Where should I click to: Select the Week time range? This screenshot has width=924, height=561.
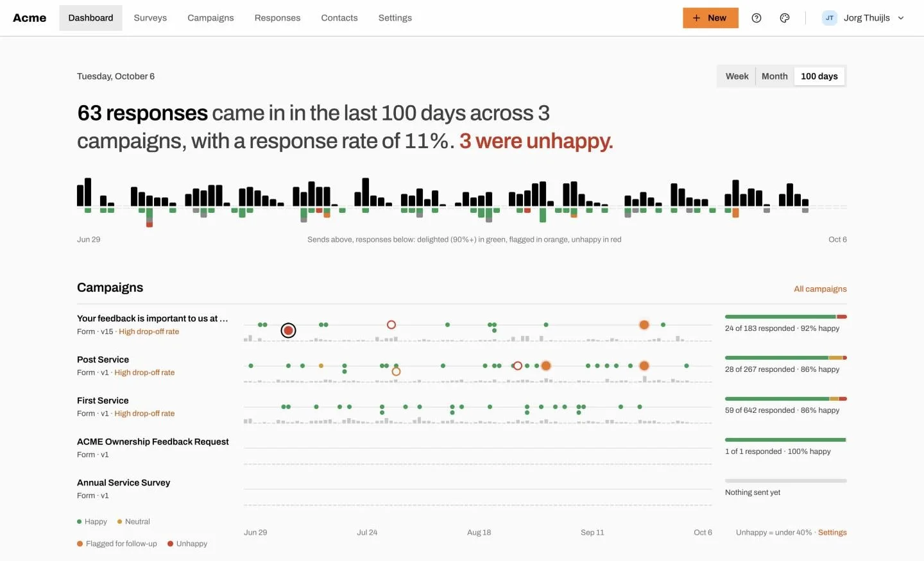click(737, 76)
